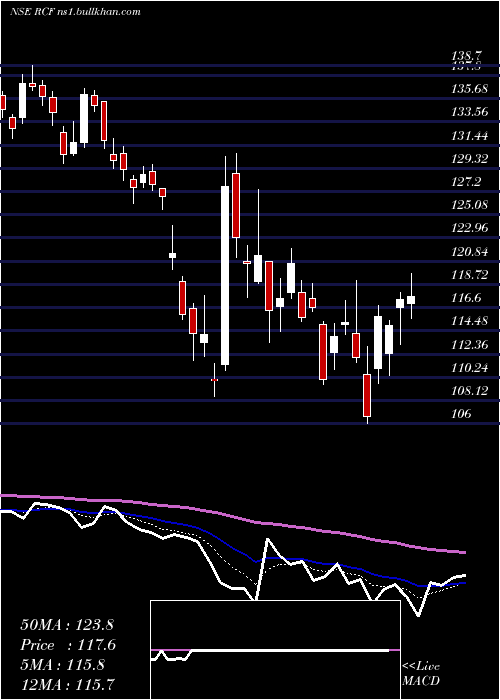Click the <<Live MACD label

(x=421, y=674)
